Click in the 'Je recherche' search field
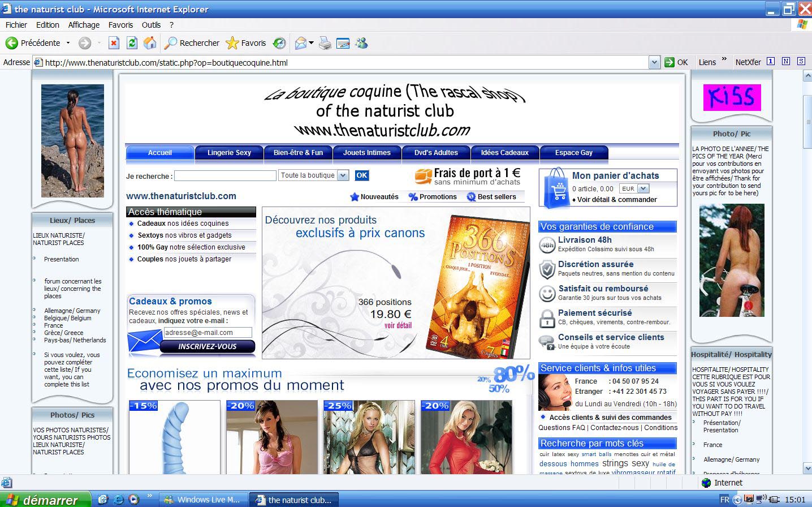 pos(225,176)
